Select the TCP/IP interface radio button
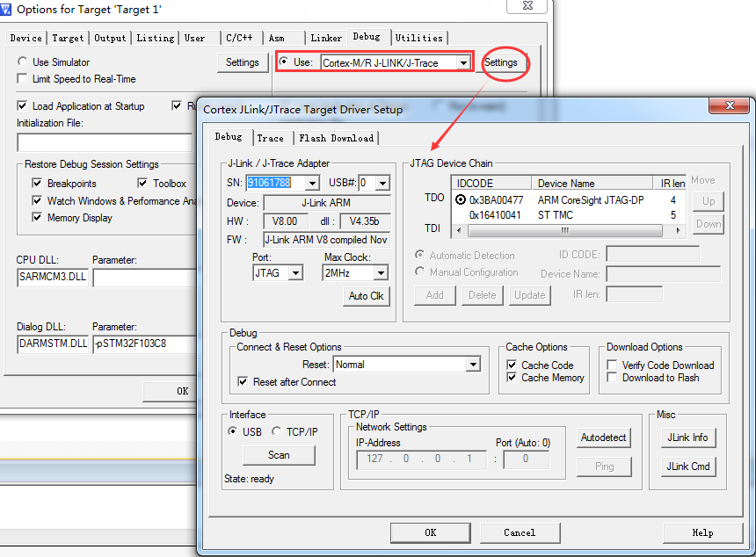Screen dimensions: 756x557 pos(276,431)
